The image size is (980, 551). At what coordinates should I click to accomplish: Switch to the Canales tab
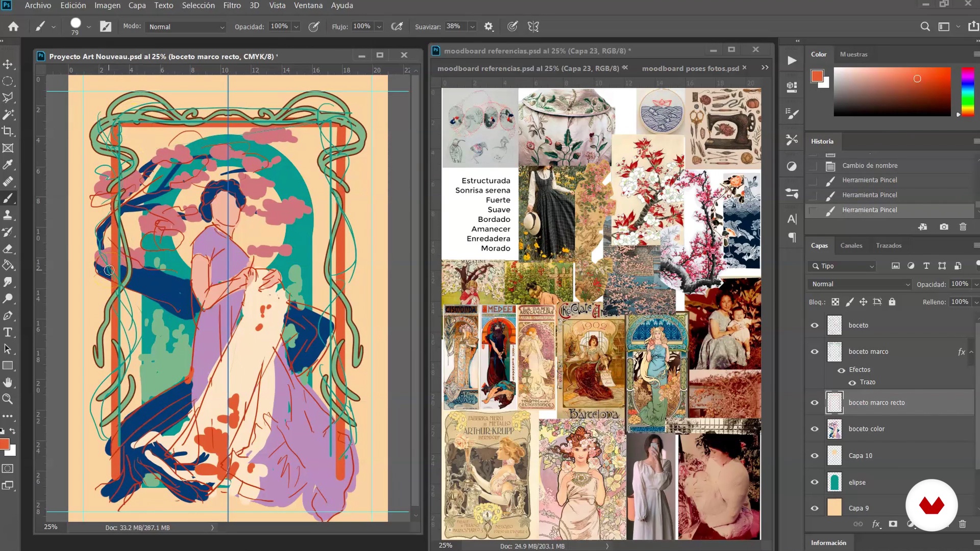coord(851,246)
